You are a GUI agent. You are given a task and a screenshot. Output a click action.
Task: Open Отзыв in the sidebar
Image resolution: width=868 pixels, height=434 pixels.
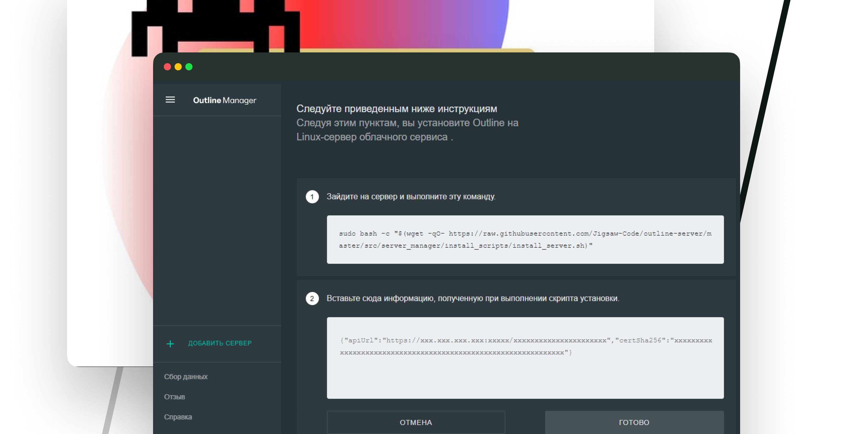click(174, 397)
